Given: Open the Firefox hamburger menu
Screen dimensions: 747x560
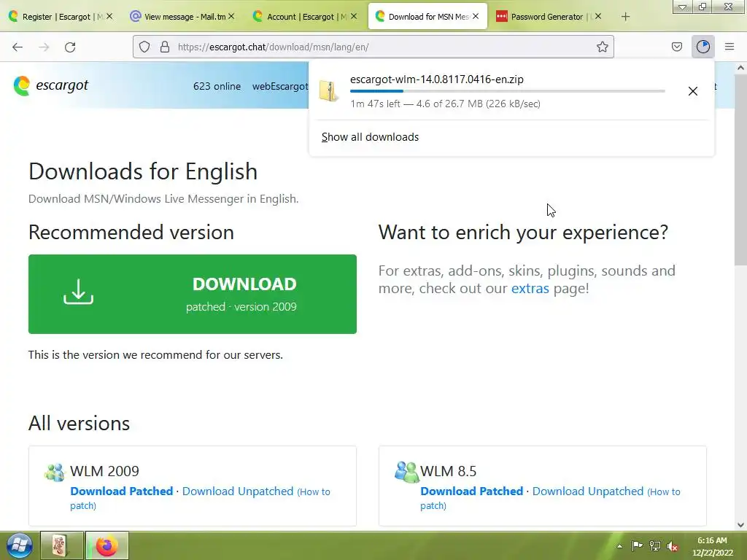Looking at the screenshot, I should (729, 47).
